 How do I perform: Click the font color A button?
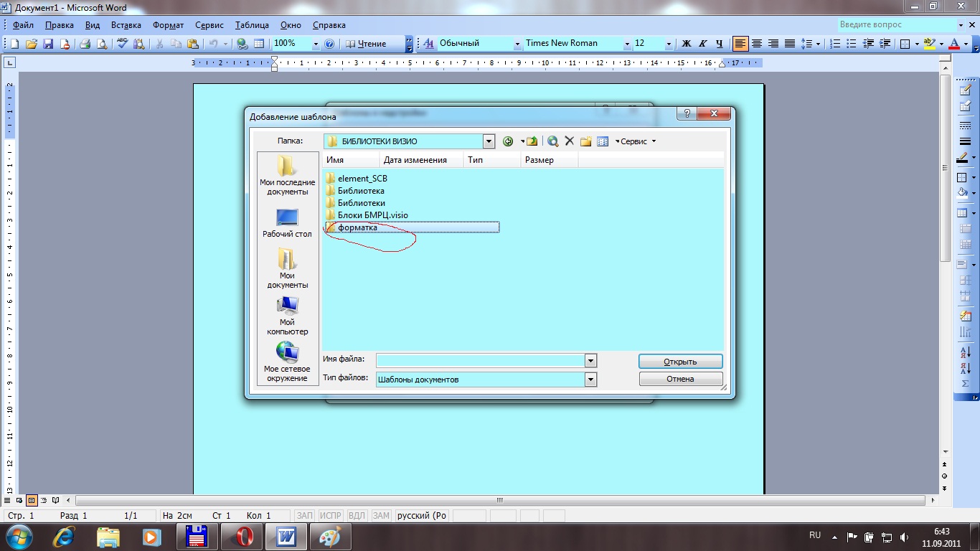pos(953,44)
